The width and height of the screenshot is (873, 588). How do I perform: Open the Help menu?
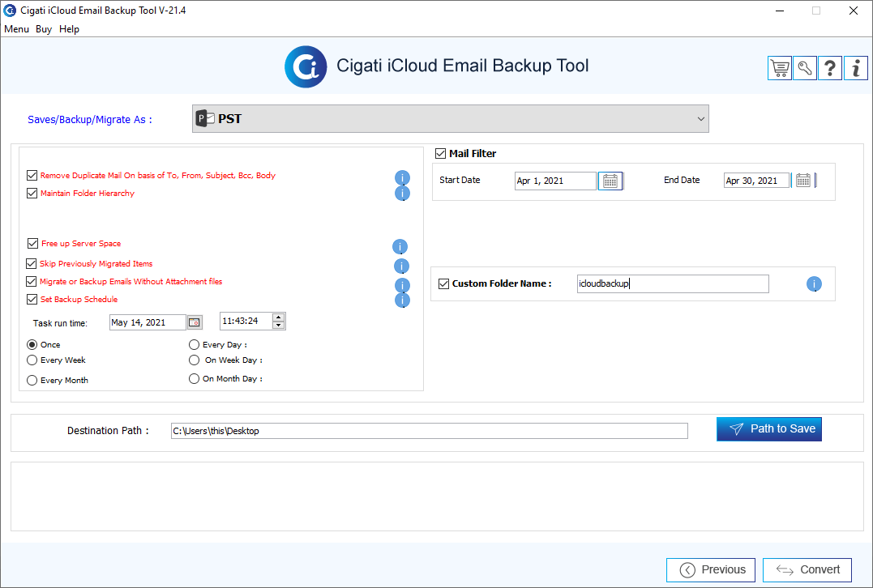click(69, 29)
